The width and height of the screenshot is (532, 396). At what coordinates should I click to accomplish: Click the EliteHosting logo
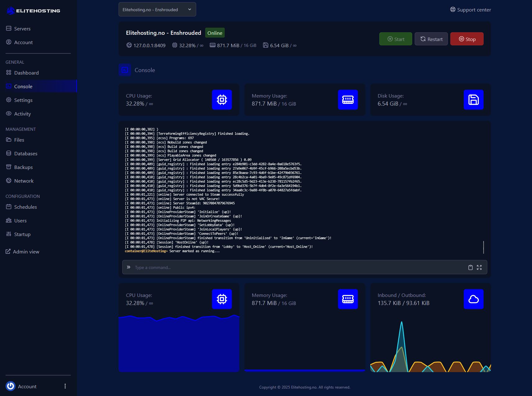pos(34,11)
